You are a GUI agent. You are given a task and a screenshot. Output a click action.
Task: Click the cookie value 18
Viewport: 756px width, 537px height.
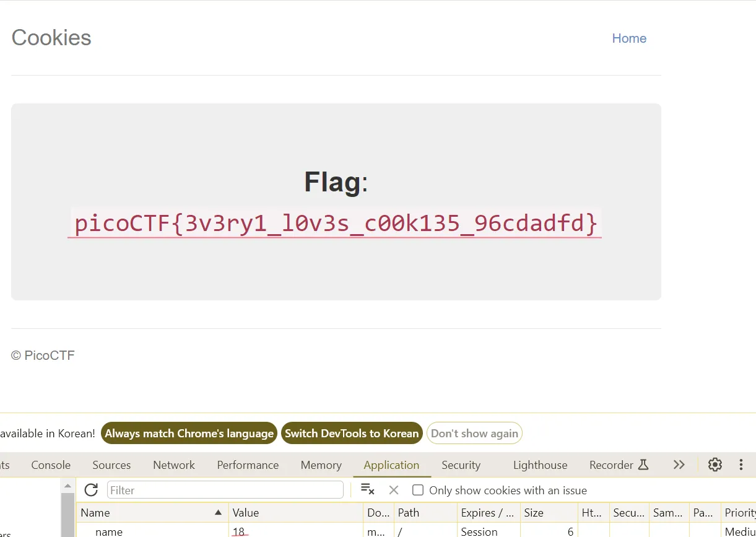pyautogui.click(x=239, y=531)
